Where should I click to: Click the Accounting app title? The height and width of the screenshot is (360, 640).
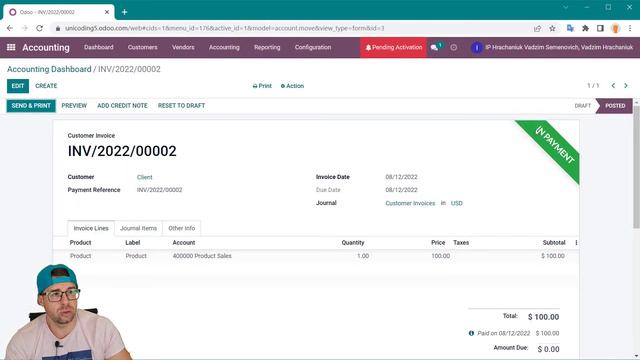point(46,47)
